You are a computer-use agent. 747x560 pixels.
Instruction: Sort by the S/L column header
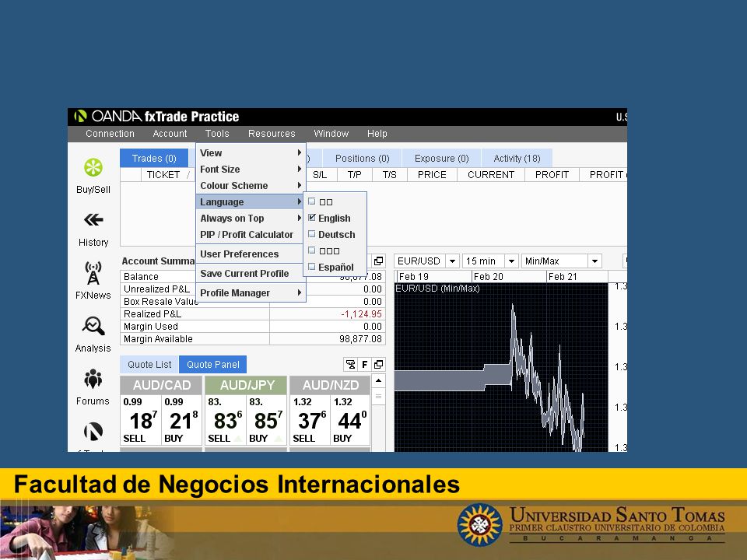pyautogui.click(x=320, y=175)
